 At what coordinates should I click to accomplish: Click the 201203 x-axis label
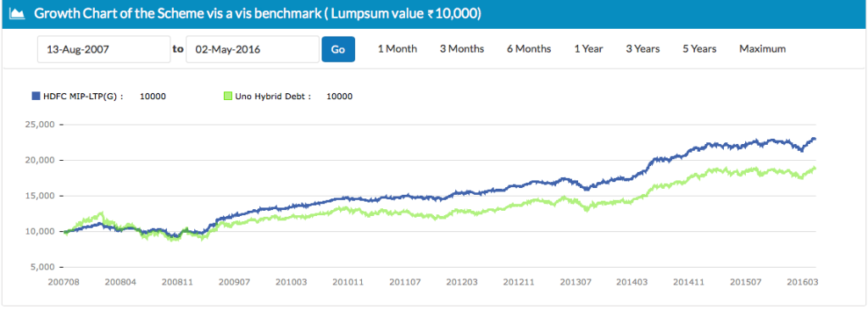[x=462, y=282]
